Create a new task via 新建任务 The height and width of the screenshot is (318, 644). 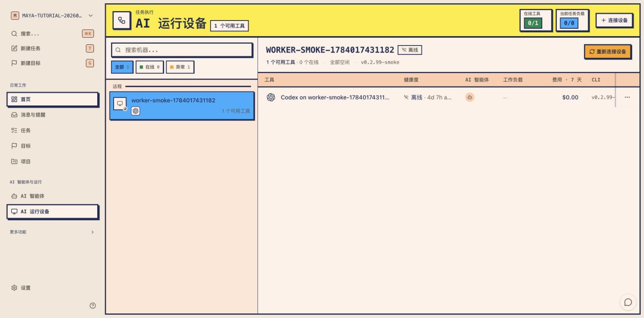click(x=52, y=48)
